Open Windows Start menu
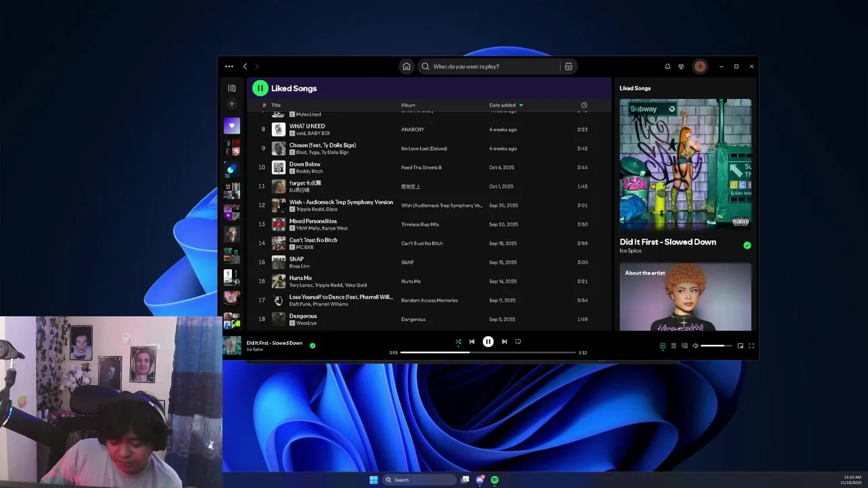868x488 pixels. pyautogui.click(x=374, y=480)
